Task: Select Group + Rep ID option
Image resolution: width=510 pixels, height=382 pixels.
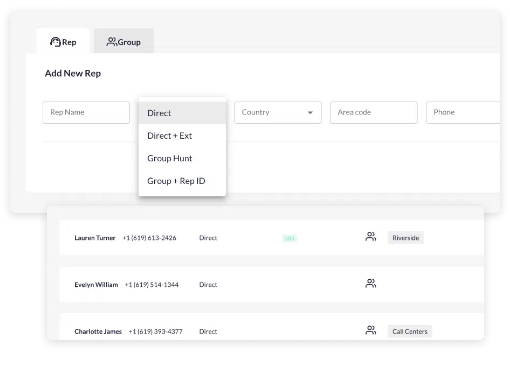Action: click(x=182, y=181)
